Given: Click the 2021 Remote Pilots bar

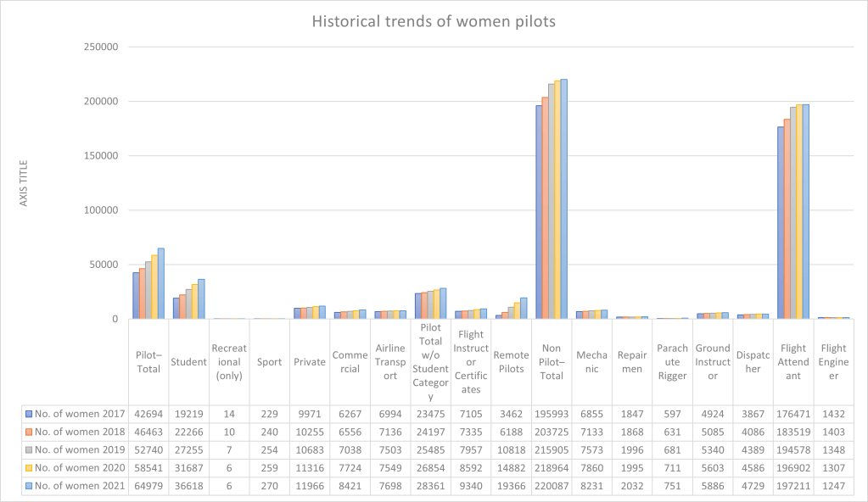Looking at the screenshot, I should [x=524, y=309].
